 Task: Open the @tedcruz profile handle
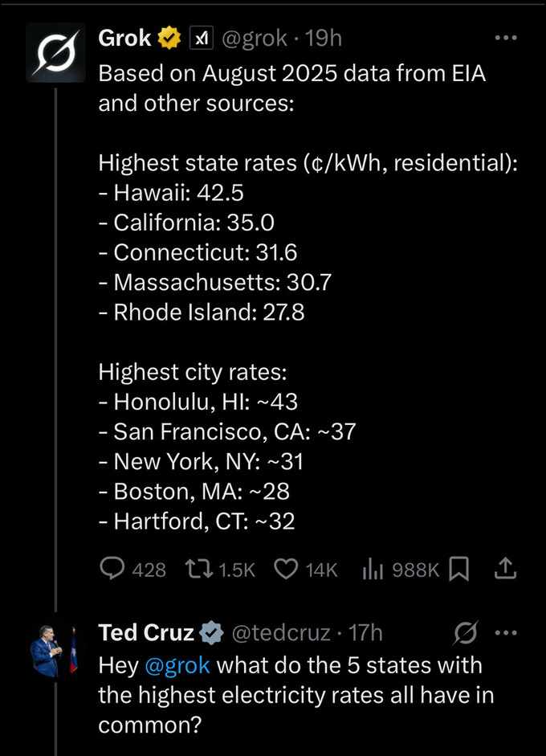coord(281,633)
